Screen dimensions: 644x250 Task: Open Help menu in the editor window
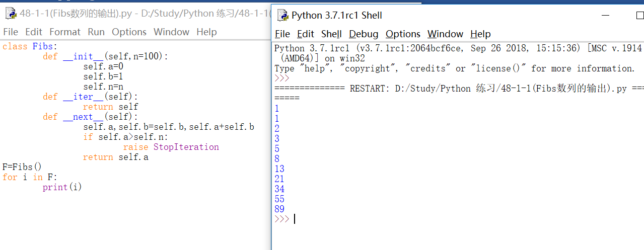click(206, 32)
